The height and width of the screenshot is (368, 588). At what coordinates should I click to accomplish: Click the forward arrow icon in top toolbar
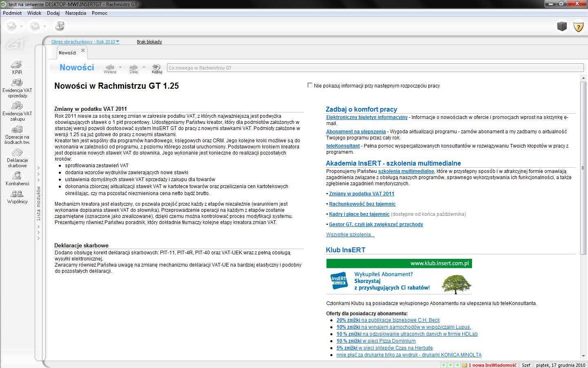pyautogui.click(x=35, y=26)
